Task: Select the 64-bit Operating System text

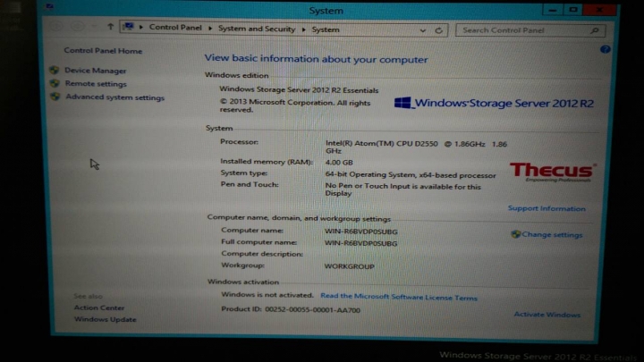Action: (411, 175)
